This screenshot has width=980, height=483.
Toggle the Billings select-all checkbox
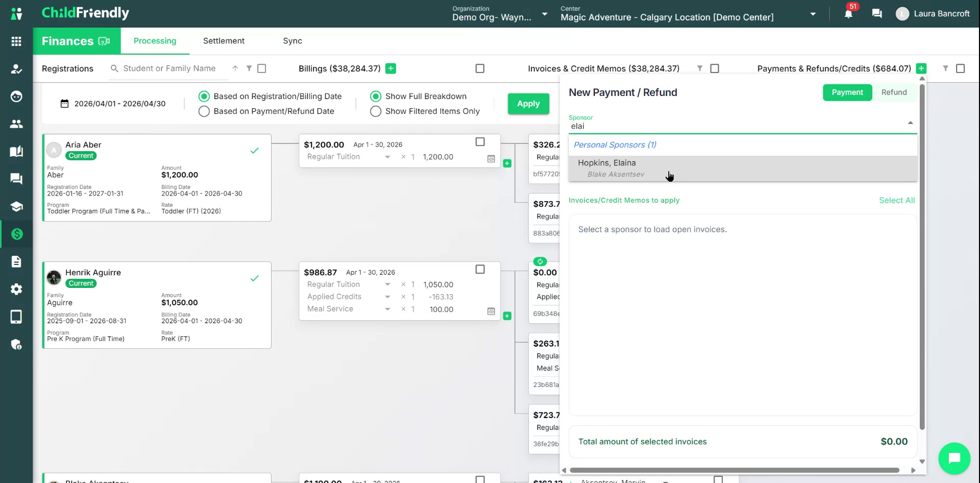point(480,68)
